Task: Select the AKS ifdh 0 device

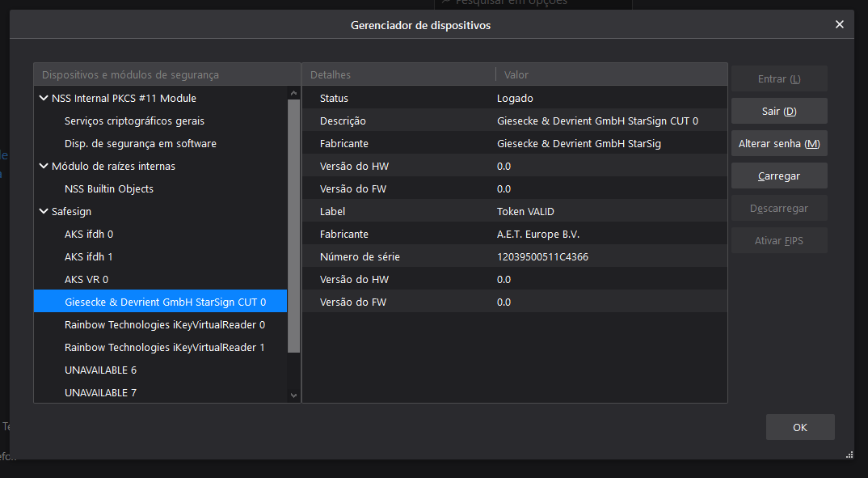Action: click(x=89, y=235)
